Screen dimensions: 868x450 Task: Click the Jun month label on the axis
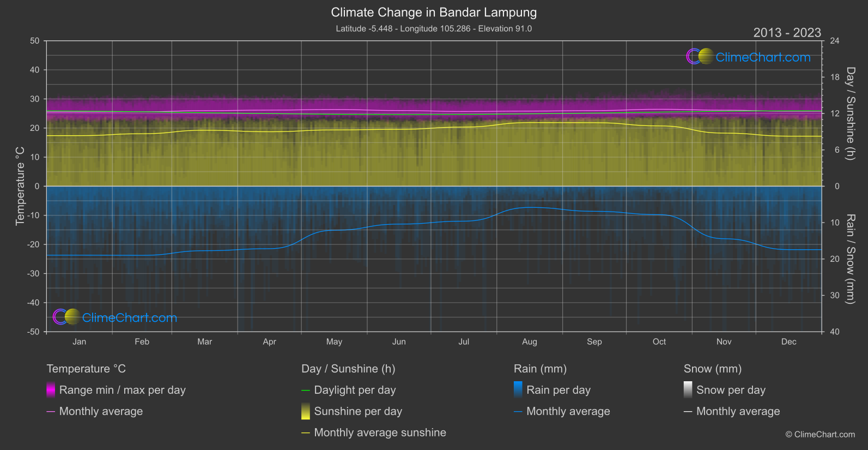click(x=399, y=341)
